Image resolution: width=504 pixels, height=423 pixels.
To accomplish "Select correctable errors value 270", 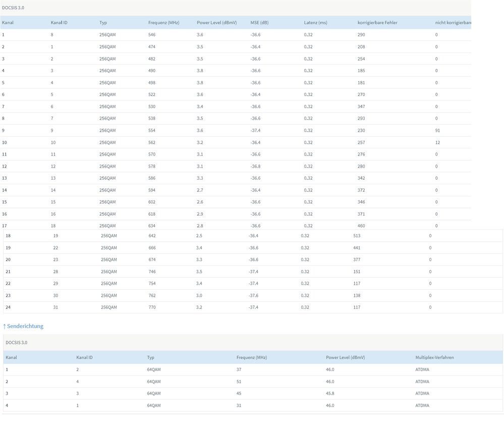I will pos(361,94).
